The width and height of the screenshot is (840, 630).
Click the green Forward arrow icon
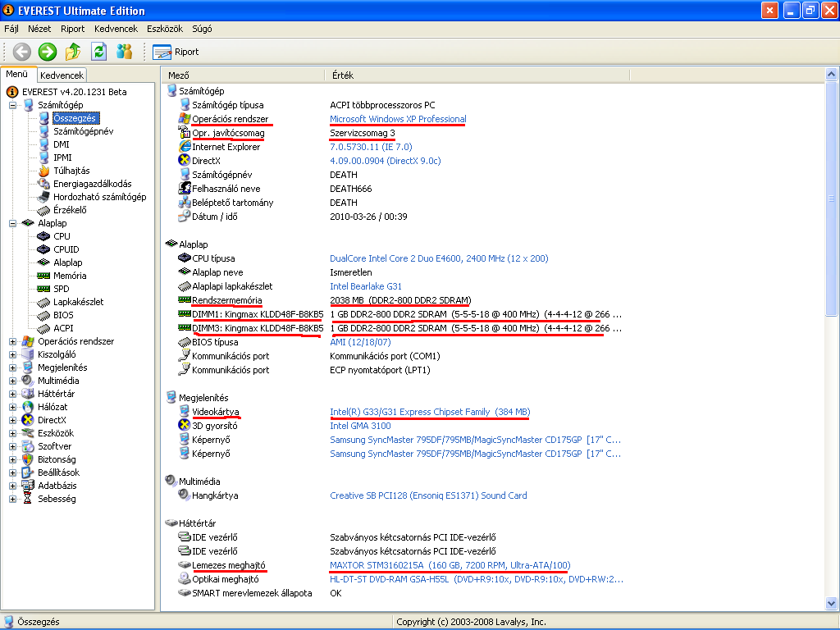tap(47, 52)
